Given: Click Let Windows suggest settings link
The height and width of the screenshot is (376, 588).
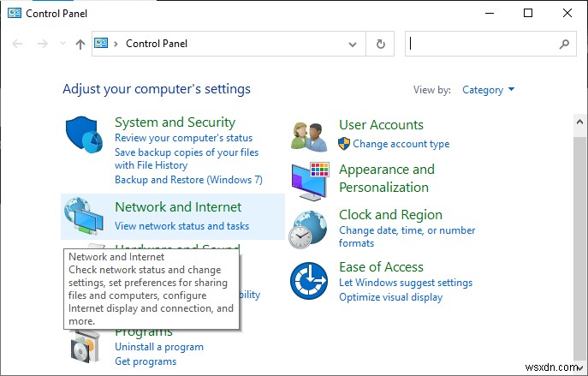Looking at the screenshot, I should pos(405,283).
